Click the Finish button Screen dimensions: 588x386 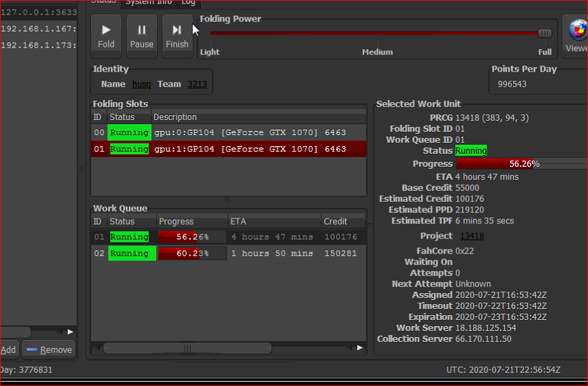point(178,37)
